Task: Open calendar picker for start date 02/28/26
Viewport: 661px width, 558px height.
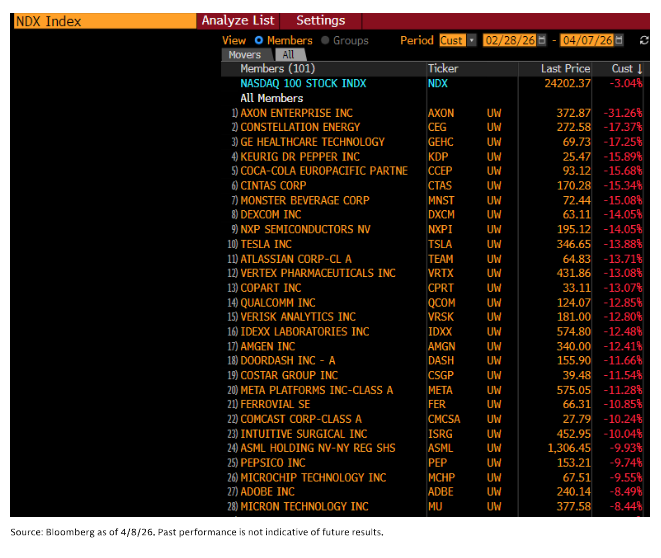Action: [x=541, y=40]
